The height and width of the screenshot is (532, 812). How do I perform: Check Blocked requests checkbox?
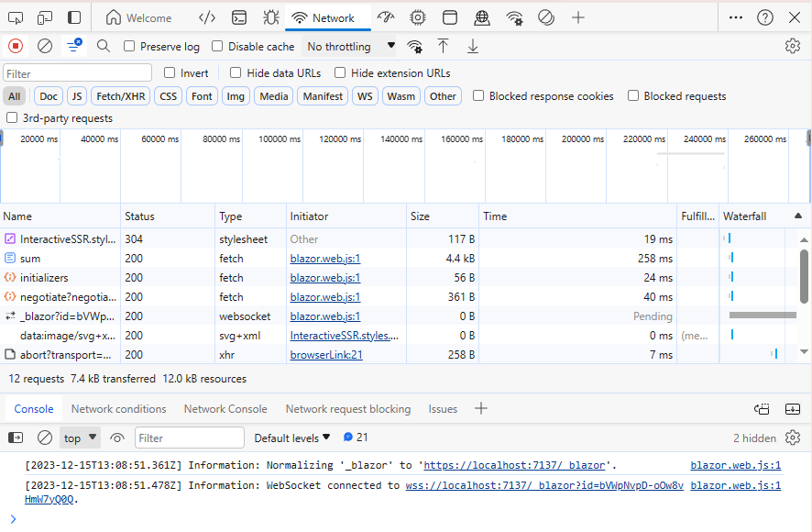tap(632, 96)
